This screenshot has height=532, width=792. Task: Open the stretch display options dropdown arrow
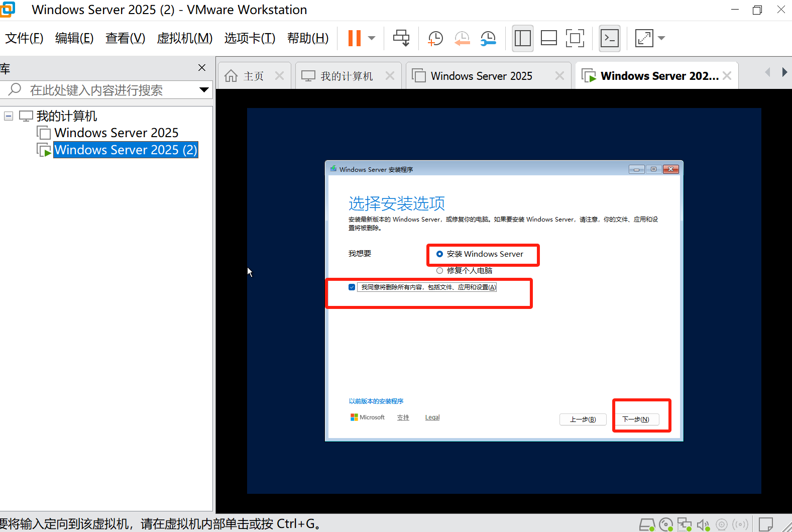(661, 38)
